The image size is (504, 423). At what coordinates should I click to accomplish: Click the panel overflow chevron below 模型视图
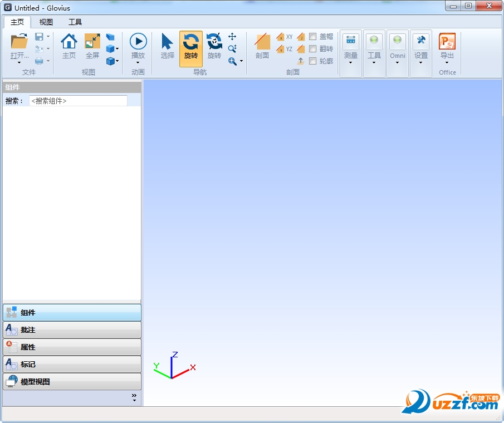134,397
